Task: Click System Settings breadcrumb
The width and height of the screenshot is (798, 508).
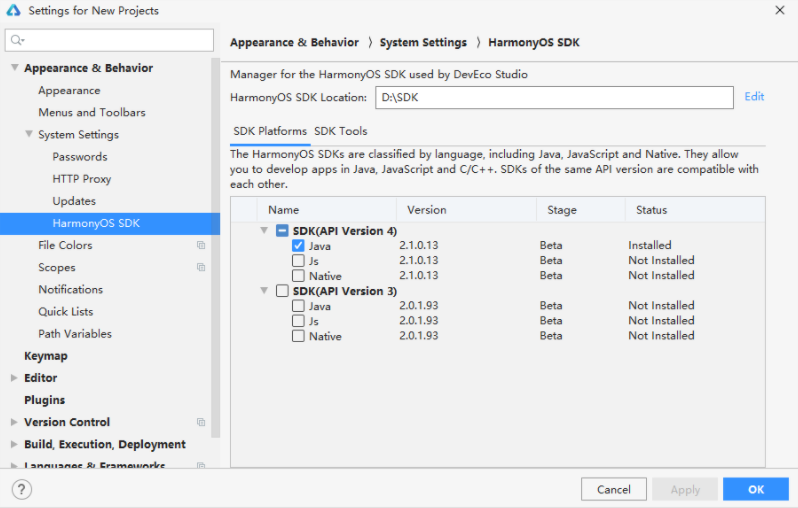Action: pyautogui.click(x=423, y=43)
